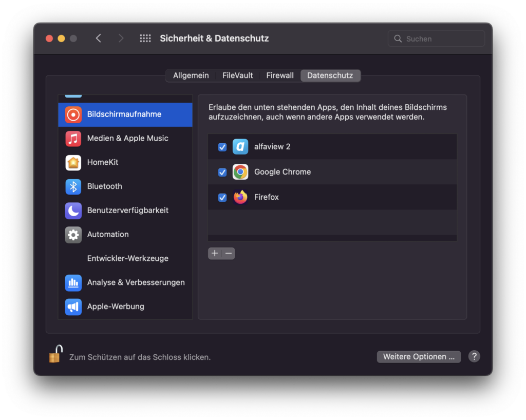Viewport: 526px width, 420px height.
Task: Select the Bildschirmaufnahme sidebar icon
Action: click(x=73, y=114)
